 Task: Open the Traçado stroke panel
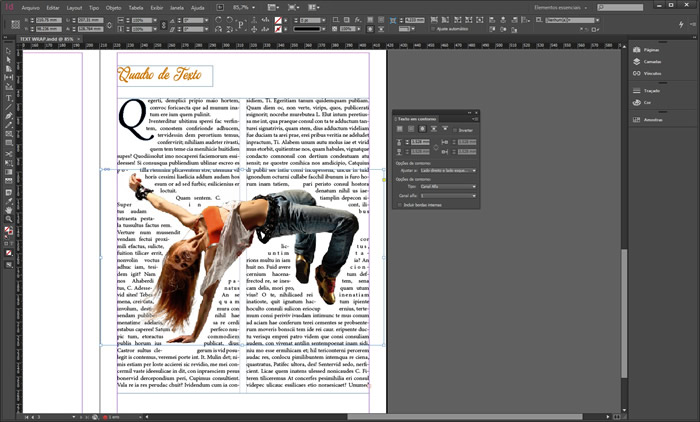[653, 90]
